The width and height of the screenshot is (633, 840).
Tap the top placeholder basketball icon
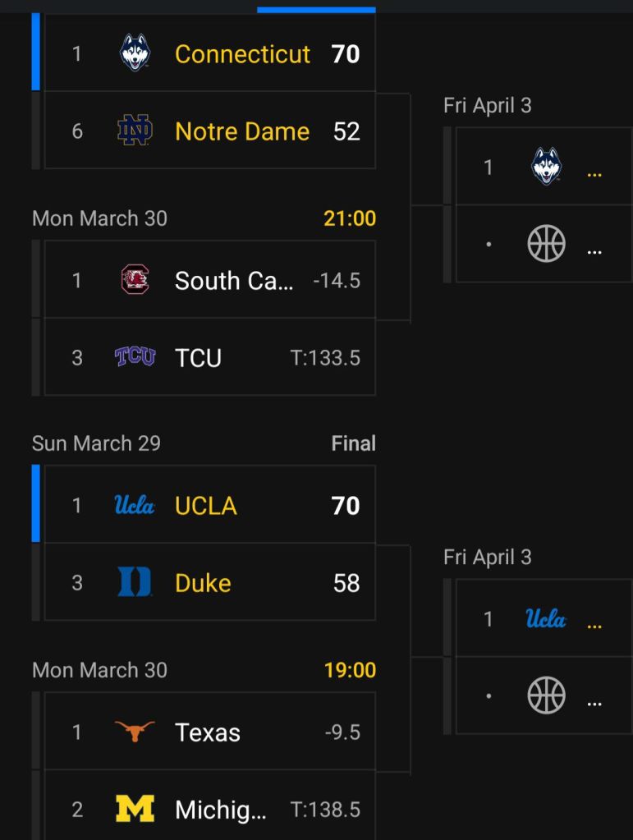[546, 244]
